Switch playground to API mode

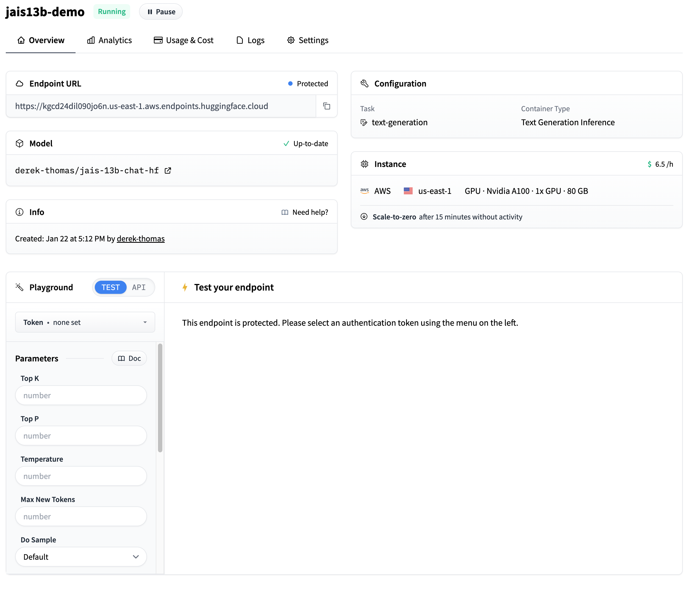[139, 287]
